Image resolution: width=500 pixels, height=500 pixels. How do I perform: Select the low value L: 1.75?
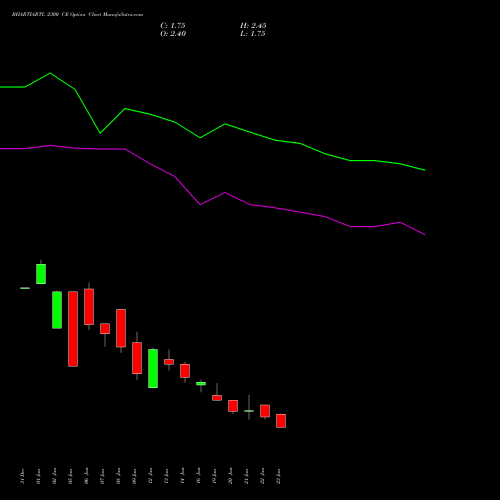[x=253, y=34]
